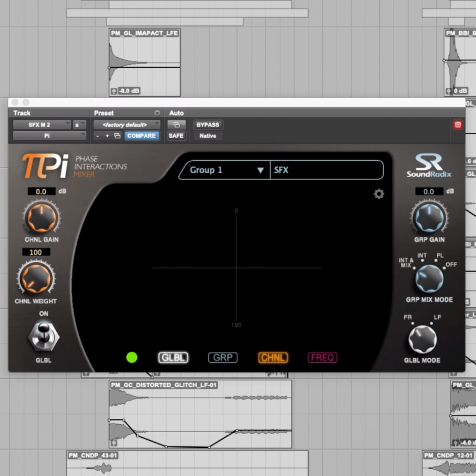Switch to the FREQ view mode
Viewport: 476px width, 476px height.
tap(322, 357)
